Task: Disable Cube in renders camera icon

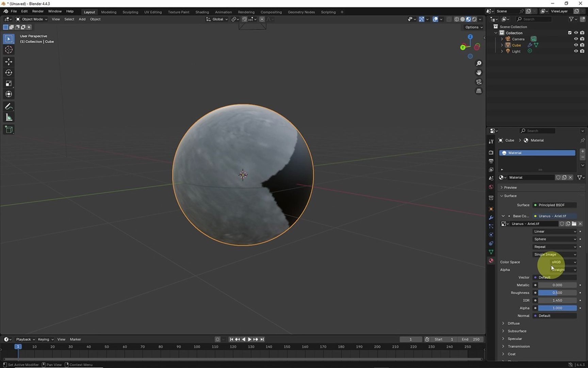Action: pyautogui.click(x=582, y=45)
